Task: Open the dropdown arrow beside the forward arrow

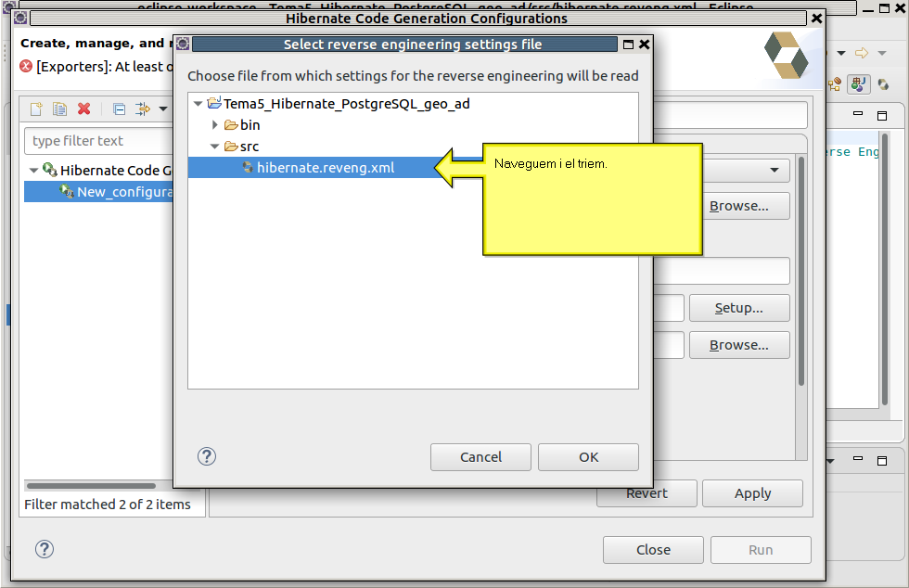Action: 882,54
